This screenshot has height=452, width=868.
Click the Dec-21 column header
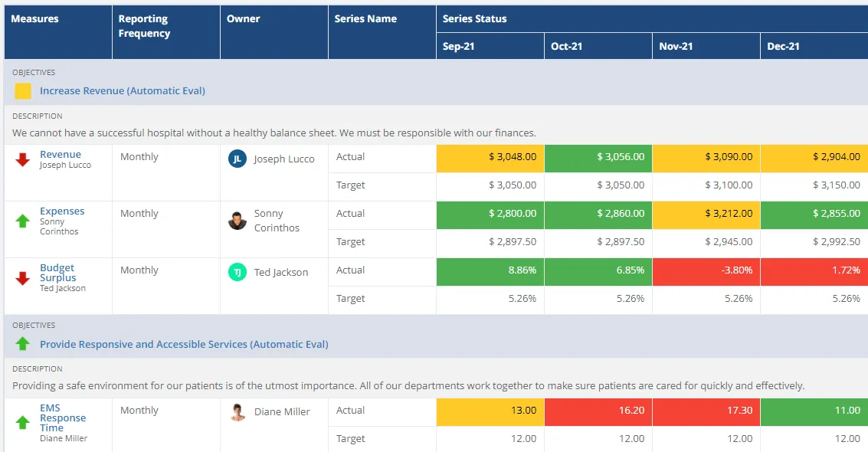tap(783, 46)
